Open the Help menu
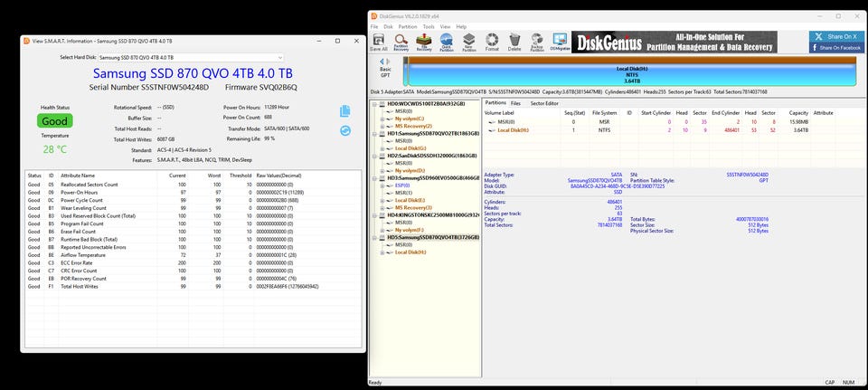 (461, 26)
